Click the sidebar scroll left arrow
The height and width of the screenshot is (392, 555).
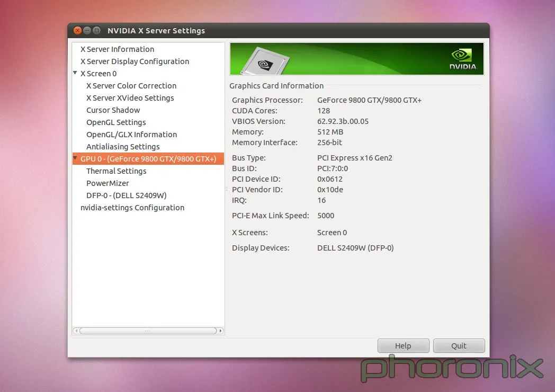point(76,331)
